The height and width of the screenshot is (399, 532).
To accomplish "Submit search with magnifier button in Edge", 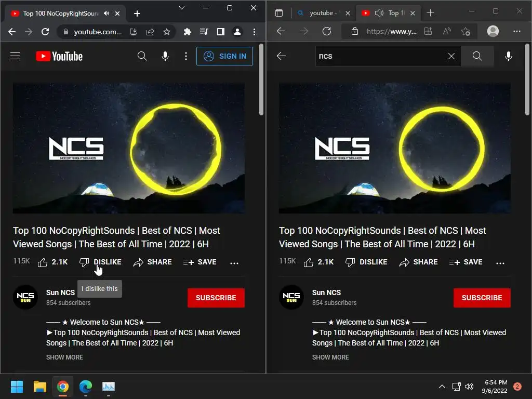I will tap(477, 56).
